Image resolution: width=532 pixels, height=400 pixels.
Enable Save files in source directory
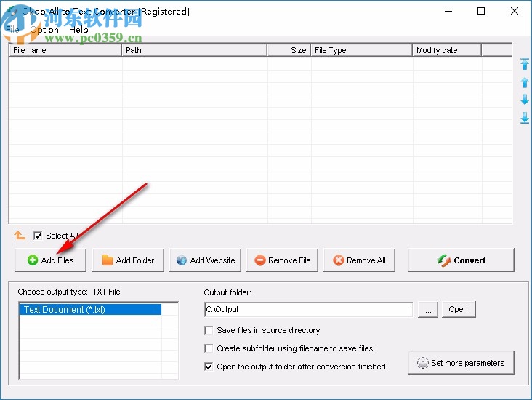tap(209, 330)
